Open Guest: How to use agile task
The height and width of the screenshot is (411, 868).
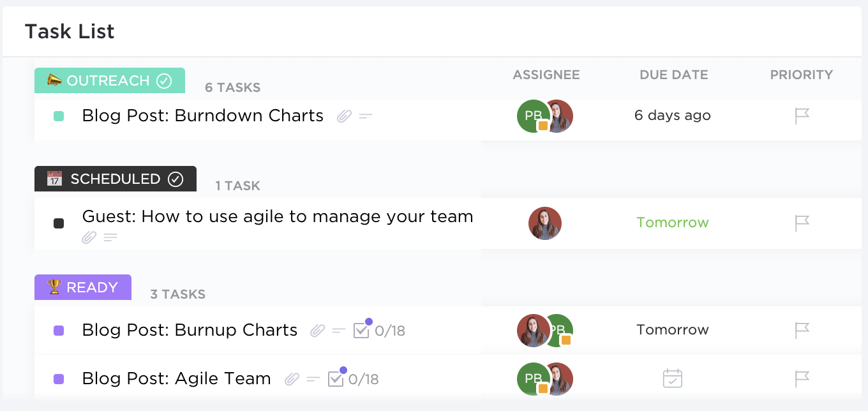tap(277, 216)
